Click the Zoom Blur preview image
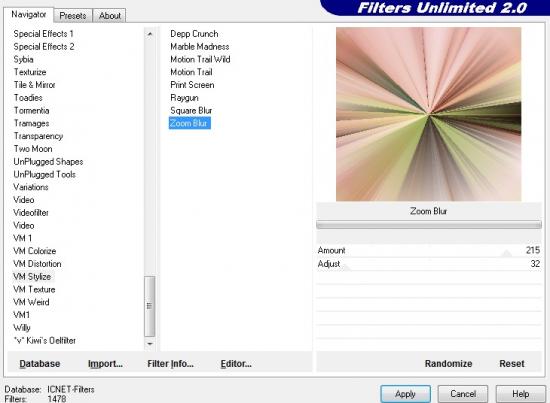Image resolution: width=550 pixels, height=403 pixels. [x=428, y=114]
